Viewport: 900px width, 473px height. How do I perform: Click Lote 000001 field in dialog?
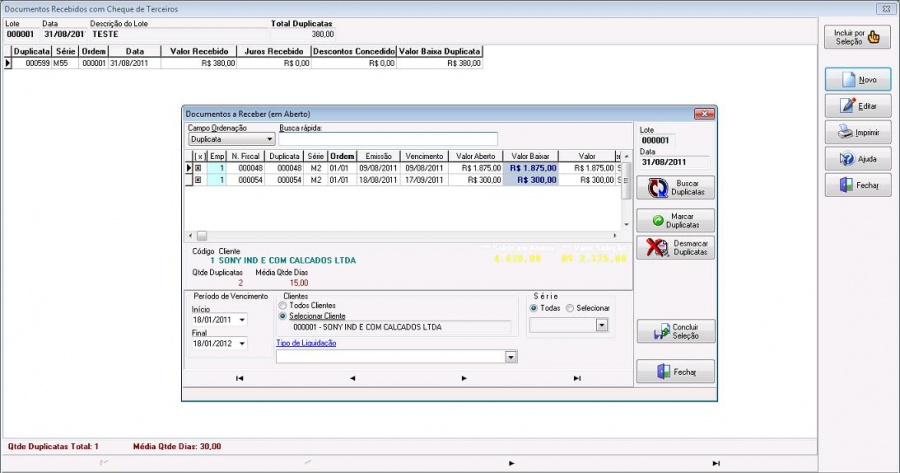[658, 140]
